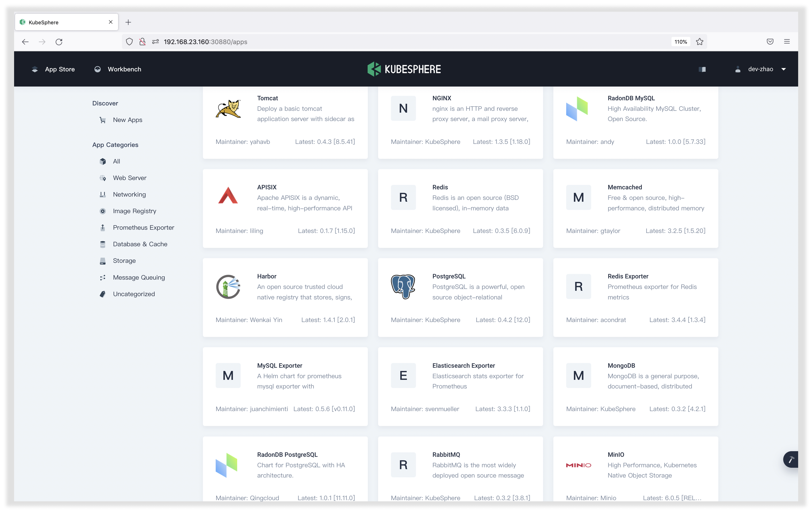
Task: Open the APISIX app title
Action: 266,187
